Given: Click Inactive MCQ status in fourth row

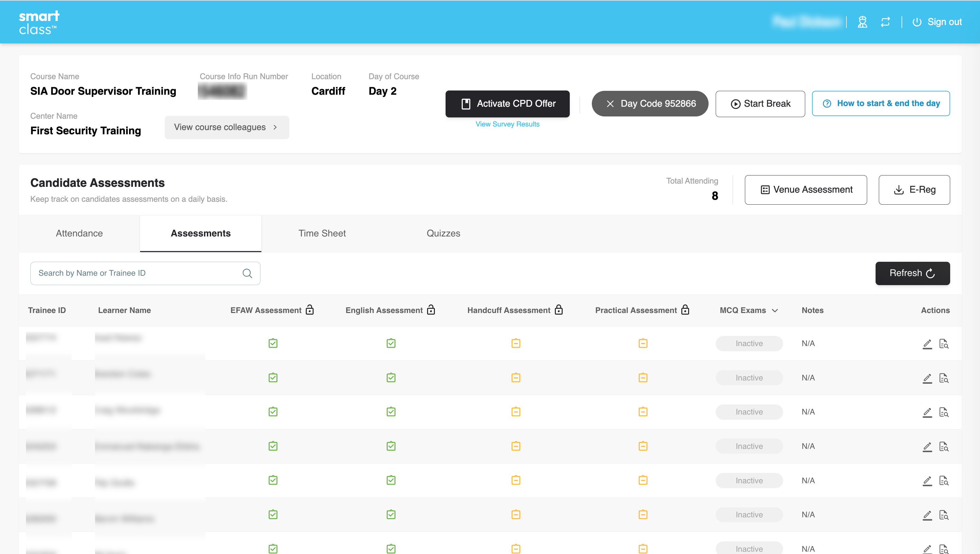Looking at the screenshot, I should click(749, 446).
